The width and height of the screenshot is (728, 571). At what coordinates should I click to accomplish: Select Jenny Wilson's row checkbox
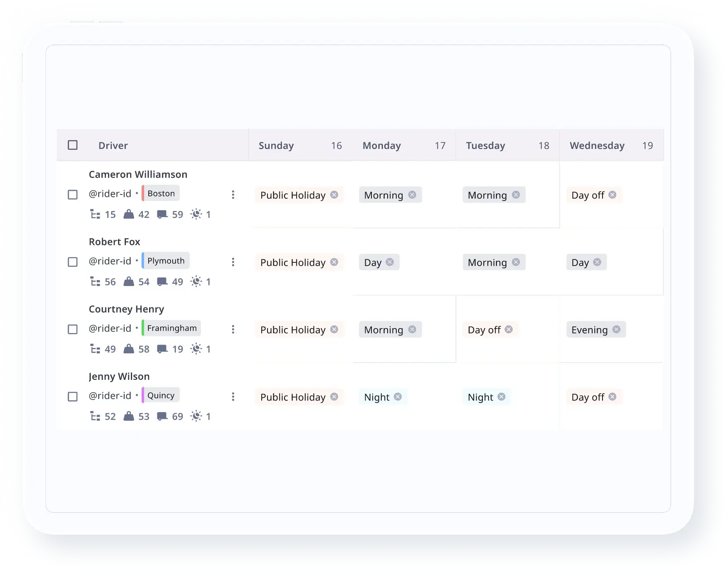coord(72,397)
